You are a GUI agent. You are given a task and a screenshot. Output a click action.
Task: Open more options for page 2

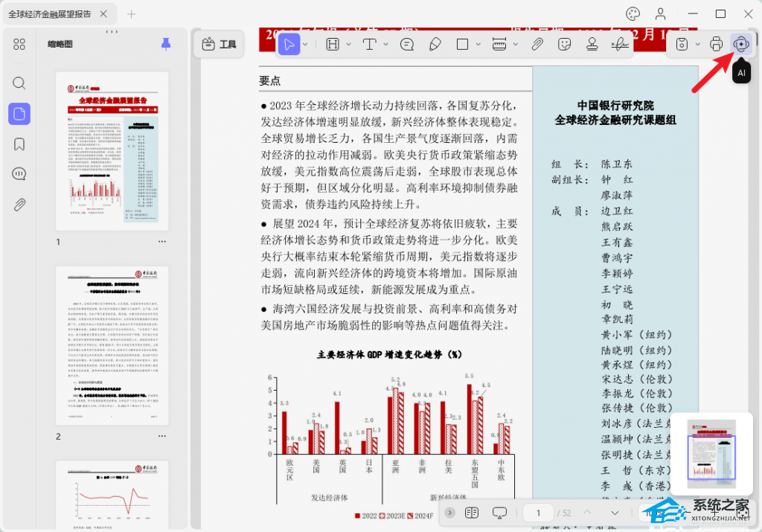[161, 436]
